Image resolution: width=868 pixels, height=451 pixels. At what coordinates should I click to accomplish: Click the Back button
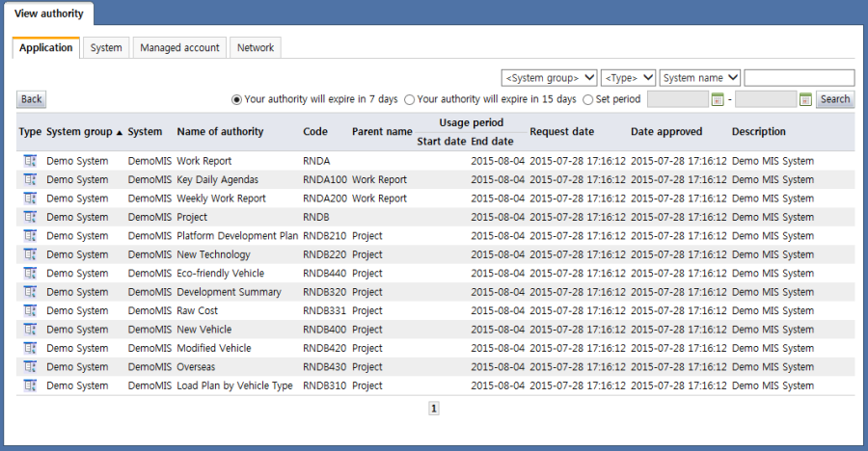pos(32,99)
